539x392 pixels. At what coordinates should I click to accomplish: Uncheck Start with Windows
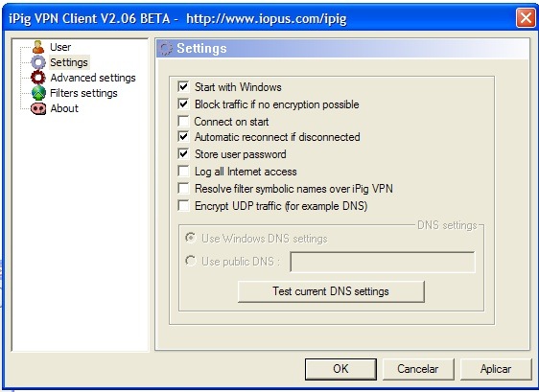[183, 86]
